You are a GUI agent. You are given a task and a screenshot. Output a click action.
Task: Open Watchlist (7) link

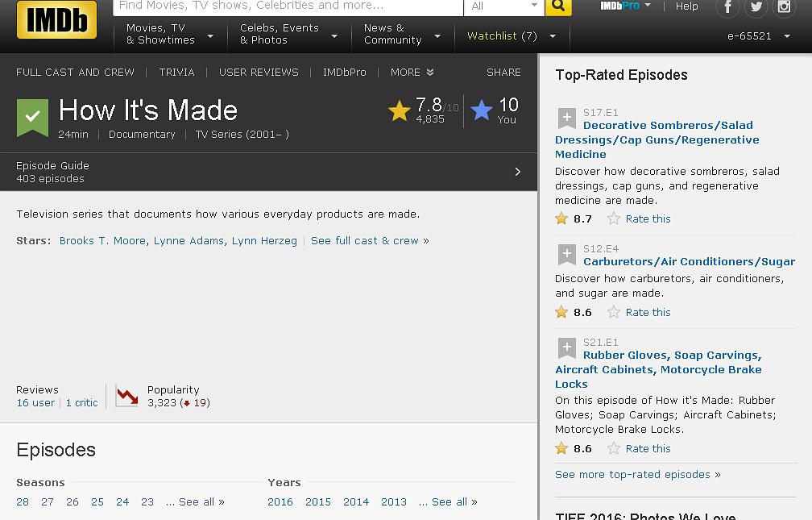[x=502, y=35]
